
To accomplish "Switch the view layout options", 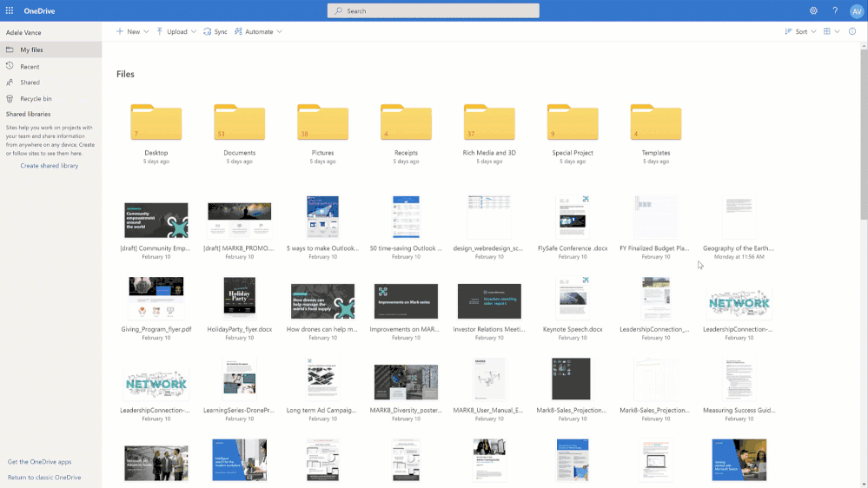I will pos(831,31).
